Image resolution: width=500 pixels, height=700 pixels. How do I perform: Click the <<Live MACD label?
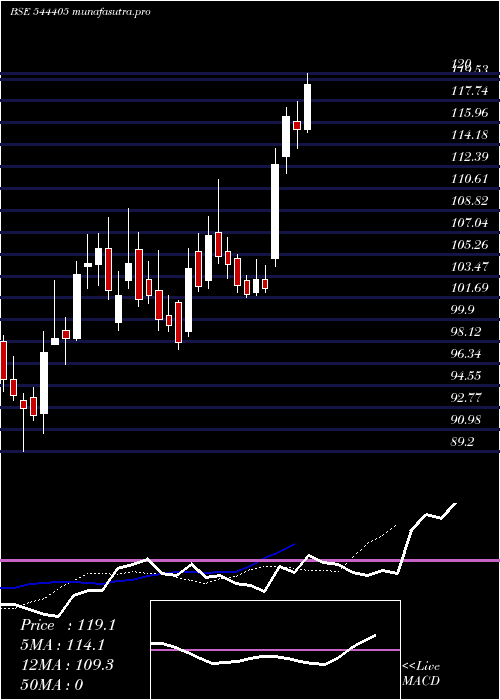click(x=421, y=674)
